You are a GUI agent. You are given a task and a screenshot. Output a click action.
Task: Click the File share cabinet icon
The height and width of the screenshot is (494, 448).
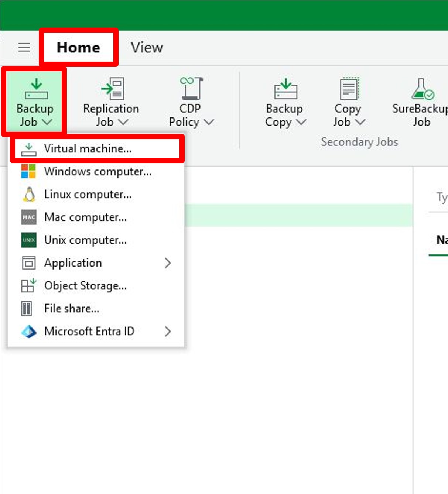[x=27, y=309]
